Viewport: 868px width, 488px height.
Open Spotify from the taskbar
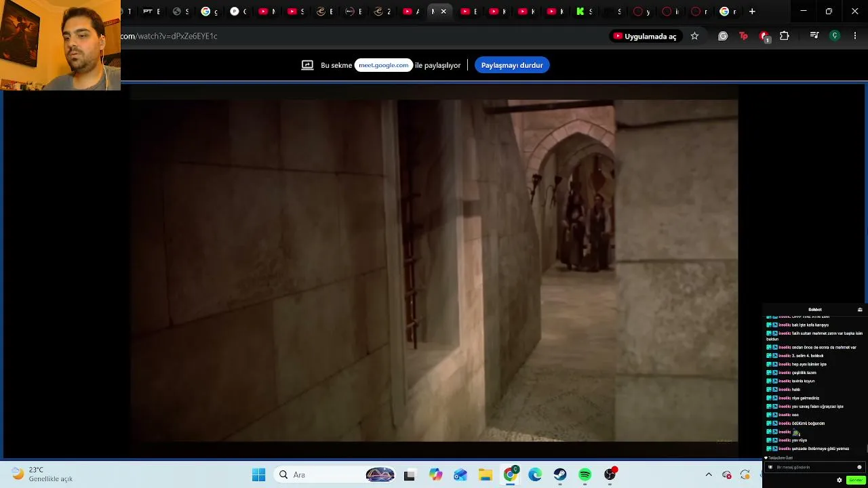click(585, 475)
